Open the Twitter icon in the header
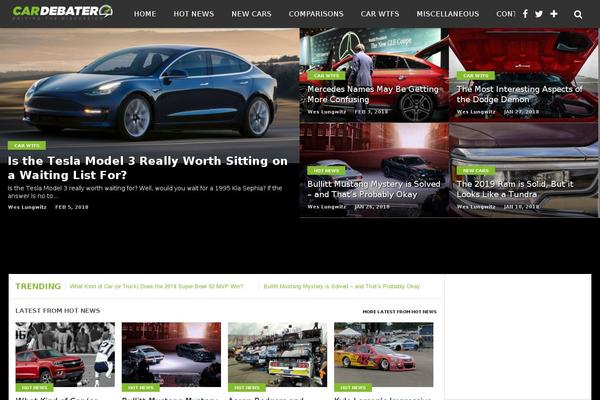 539,14
